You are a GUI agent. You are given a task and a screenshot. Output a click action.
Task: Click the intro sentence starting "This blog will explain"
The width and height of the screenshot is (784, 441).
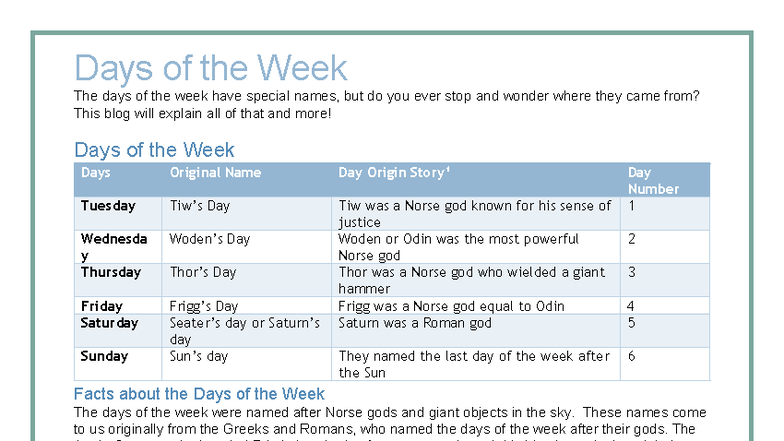tap(202, 113)
